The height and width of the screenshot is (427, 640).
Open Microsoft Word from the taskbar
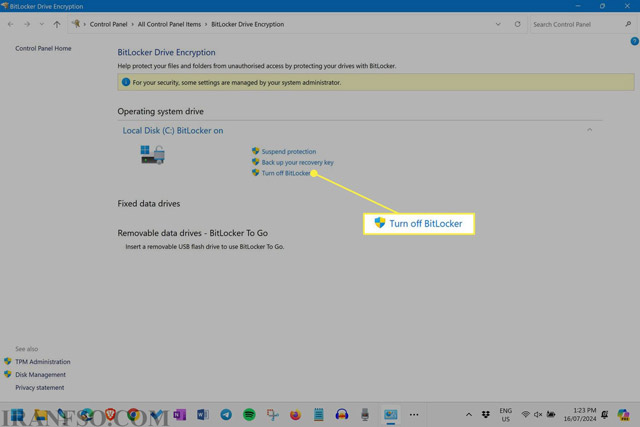(202, 415)
